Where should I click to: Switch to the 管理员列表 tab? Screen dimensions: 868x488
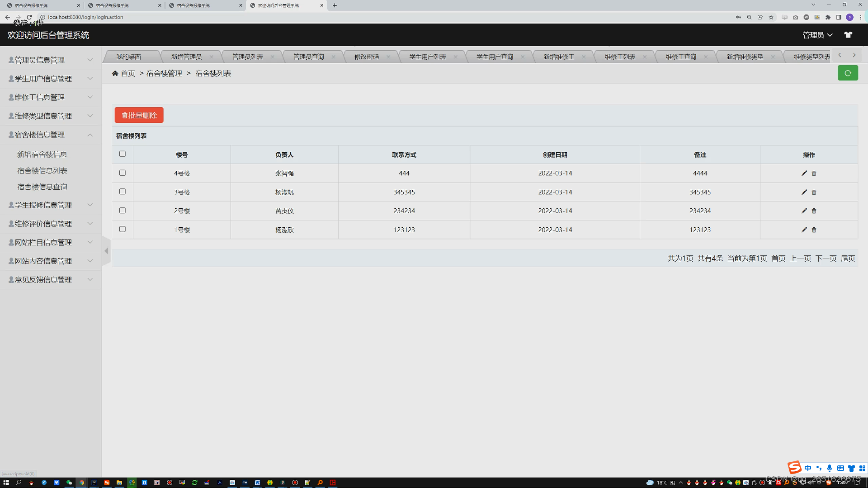247,56
